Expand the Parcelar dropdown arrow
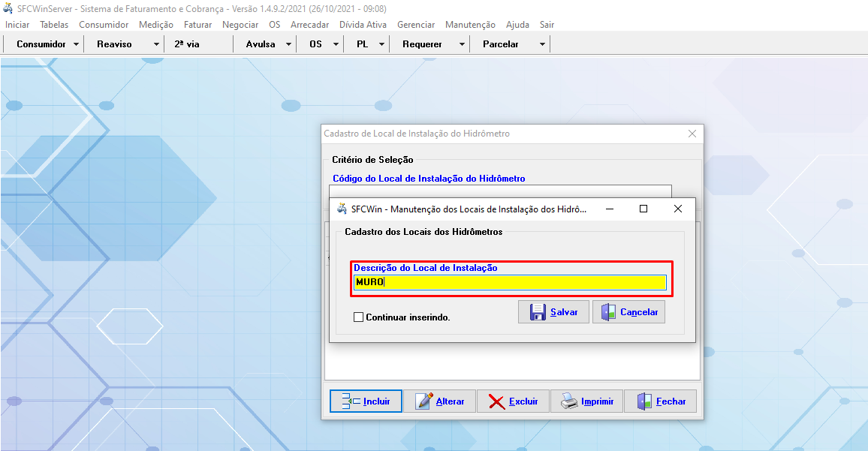The height and width of the screenshot is (451, 868). 542,44
